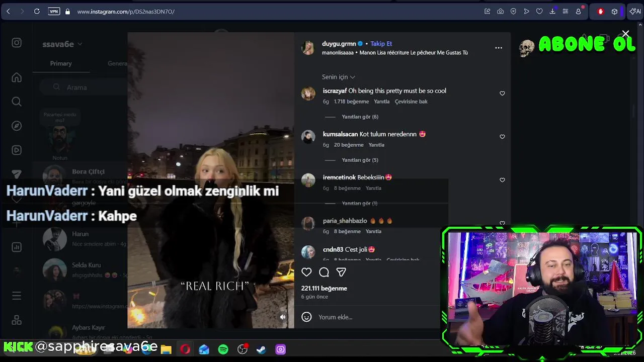Toggle the video mute speaker icon
Image resolution: width=644 pixels, height=362 pixels.
tap(283, 317)
